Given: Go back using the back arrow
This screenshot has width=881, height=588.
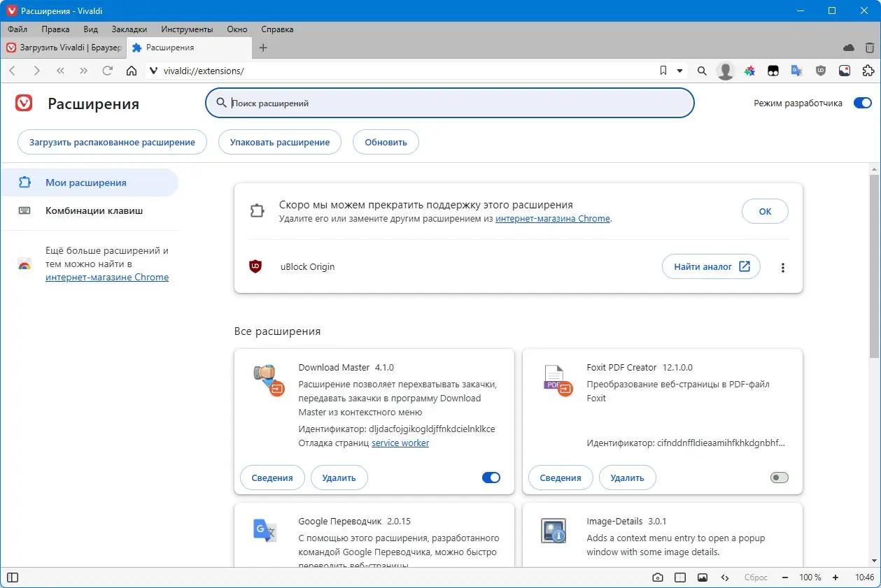Looking at the screenshot, I should [13, 71].
